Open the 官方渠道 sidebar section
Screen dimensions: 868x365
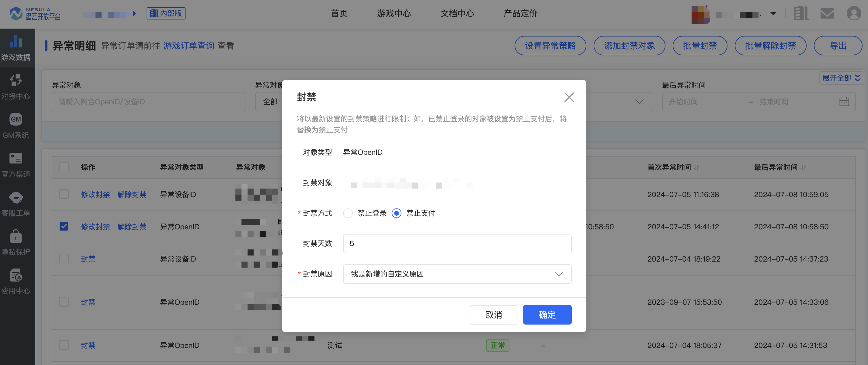pos(16,165)
